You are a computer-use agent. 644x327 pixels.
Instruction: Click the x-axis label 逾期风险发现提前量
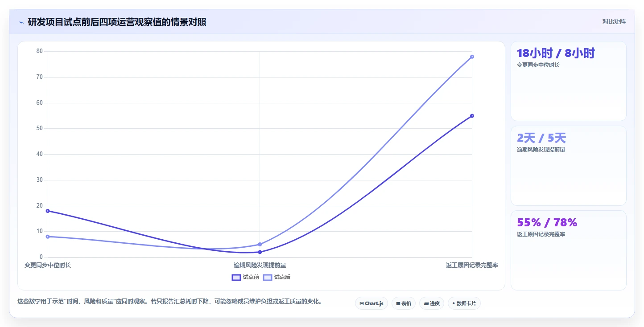[x=260, y=265]
